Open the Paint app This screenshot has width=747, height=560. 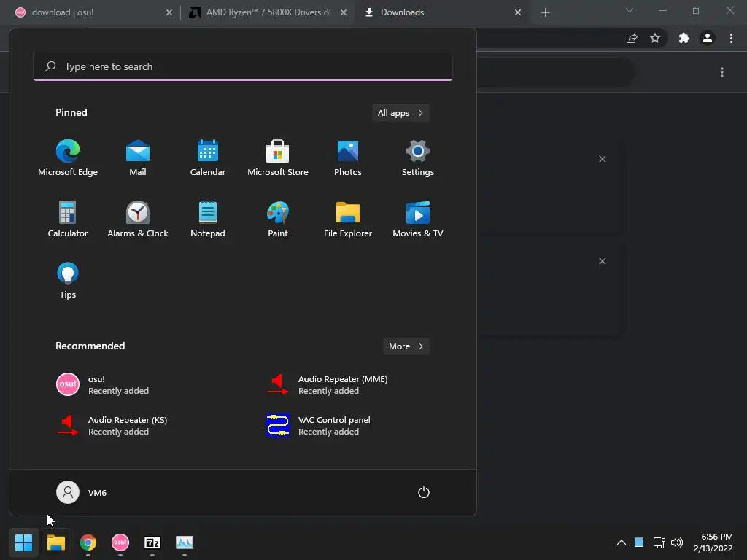tap(278, 219)
